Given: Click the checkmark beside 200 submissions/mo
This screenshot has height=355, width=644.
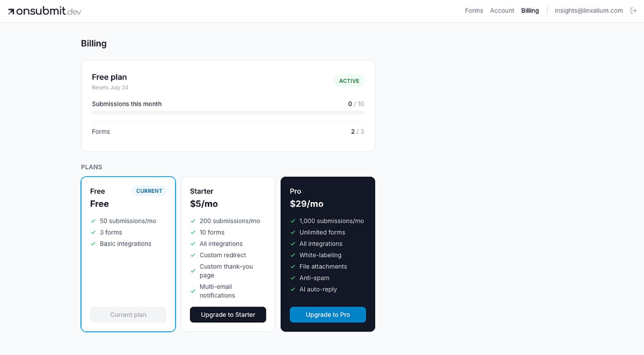Looking at the screenshot, I should pyautogui.click(x=193, y=221).
